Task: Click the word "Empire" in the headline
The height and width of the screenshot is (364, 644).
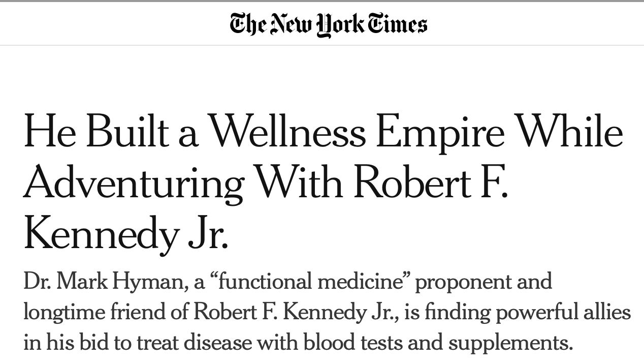Action: [440, 132]
